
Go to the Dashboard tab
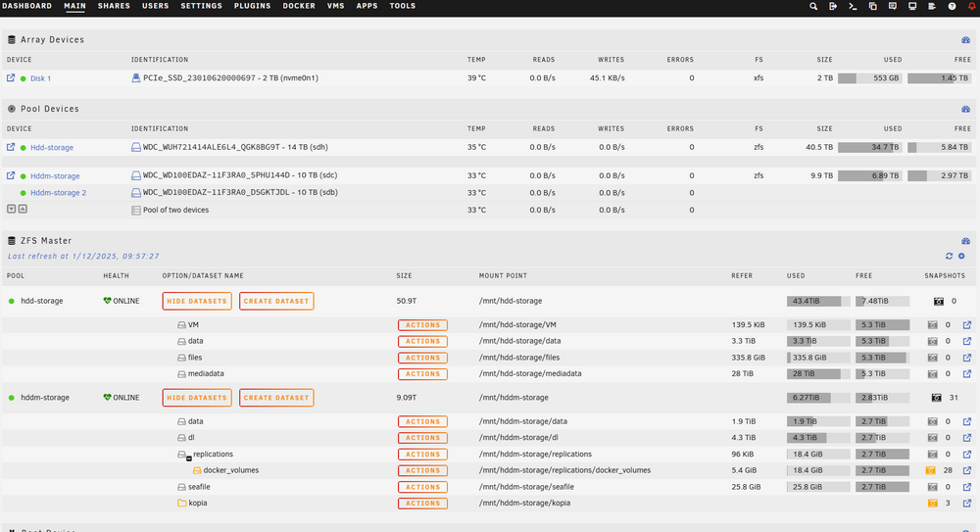(26, 6)
